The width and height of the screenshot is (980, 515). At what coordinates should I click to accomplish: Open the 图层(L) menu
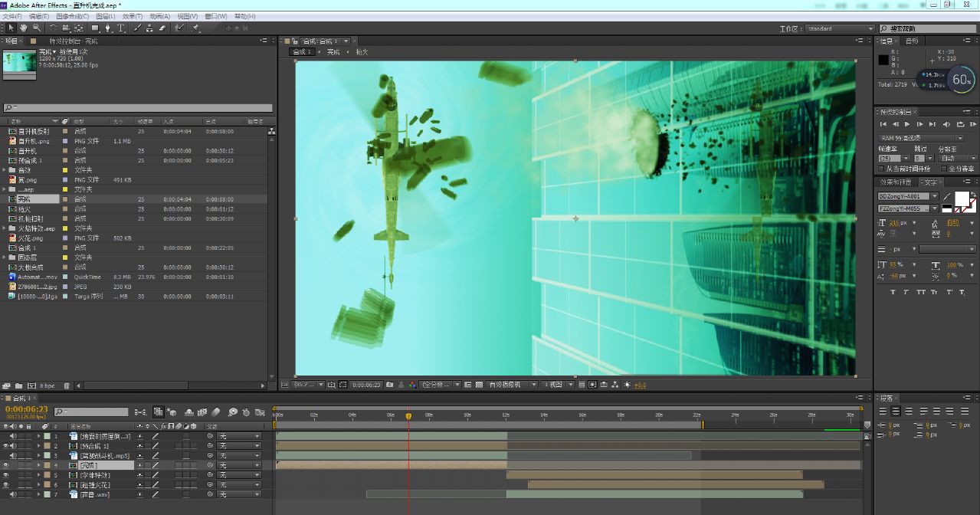click(x=107, y=16)
